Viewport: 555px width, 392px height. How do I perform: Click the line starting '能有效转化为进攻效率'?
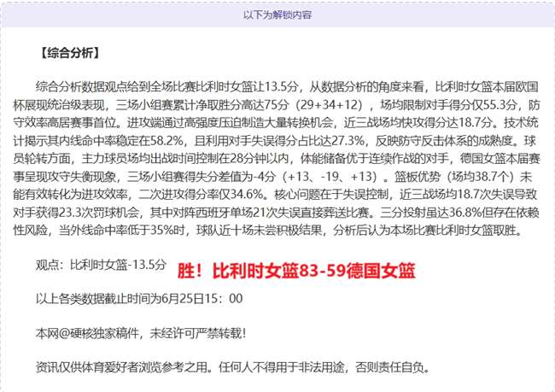click(276, 195)
